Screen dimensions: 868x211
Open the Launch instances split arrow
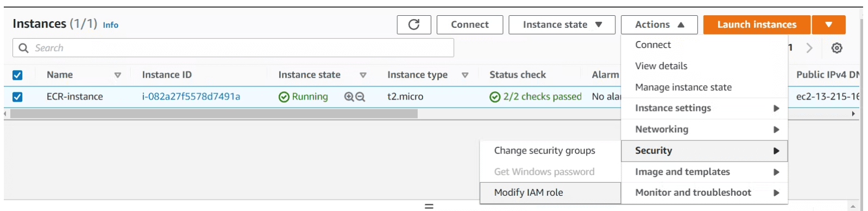[828, 24]
